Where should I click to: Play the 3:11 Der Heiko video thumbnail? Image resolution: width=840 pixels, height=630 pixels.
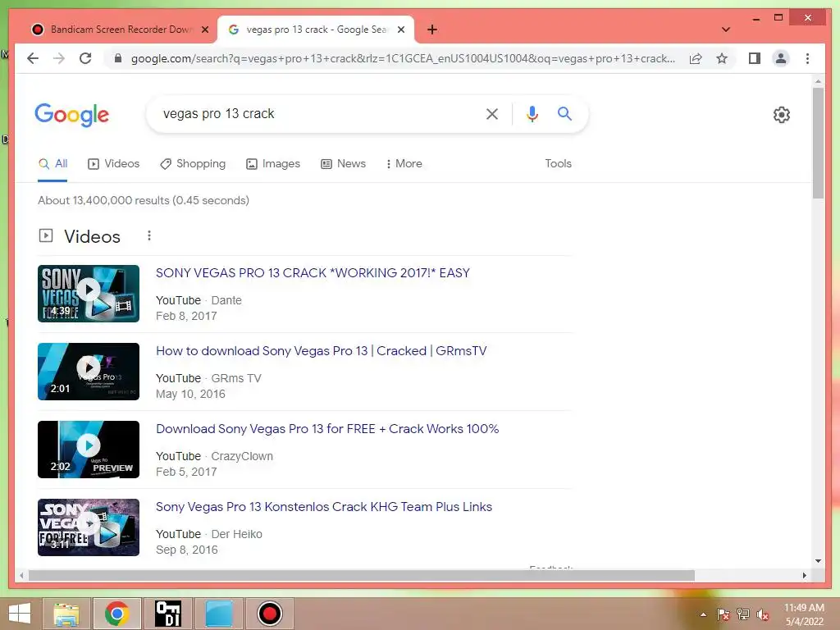89,527
